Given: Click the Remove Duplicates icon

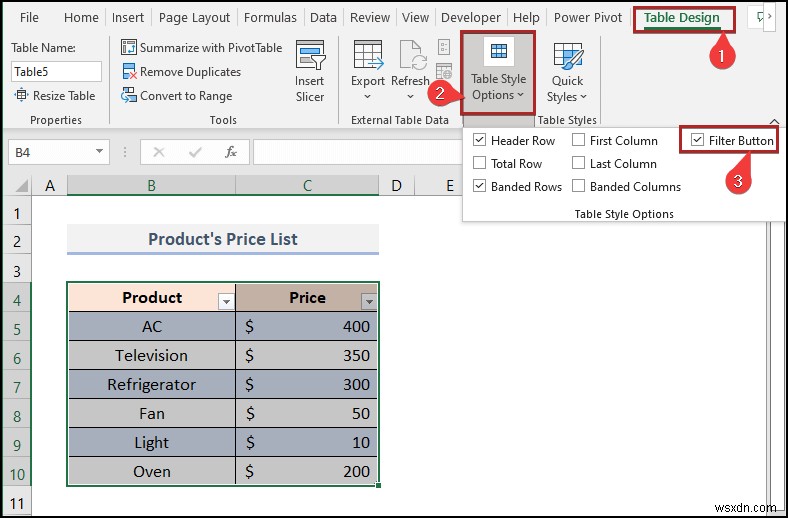Looking at the screenshot, I should (129, 71).
